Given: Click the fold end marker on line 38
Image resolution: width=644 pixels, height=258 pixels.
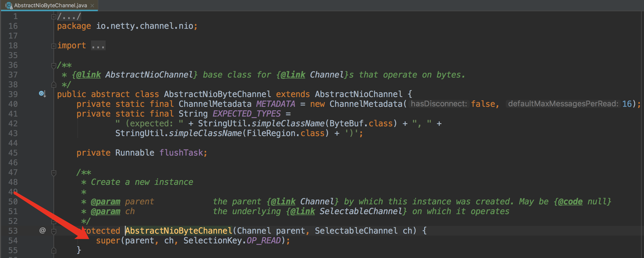Looking at the screenshot, I should 54,85.
